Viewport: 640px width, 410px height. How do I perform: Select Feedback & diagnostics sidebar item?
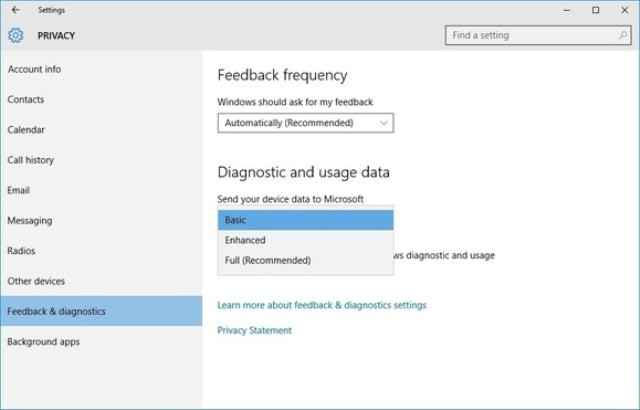56,311
